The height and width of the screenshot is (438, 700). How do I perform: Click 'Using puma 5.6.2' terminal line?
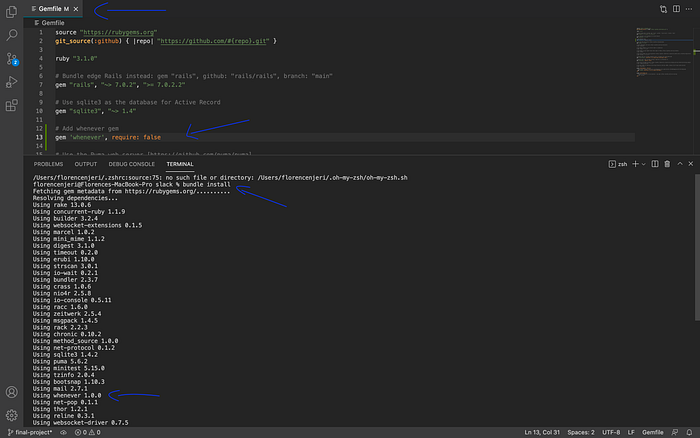point(60,361)
